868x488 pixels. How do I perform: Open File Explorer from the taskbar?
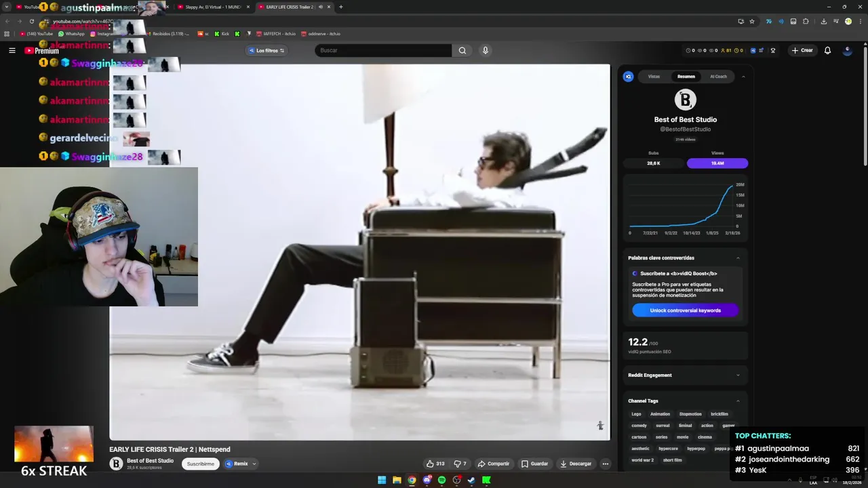(x=397, y=480)
